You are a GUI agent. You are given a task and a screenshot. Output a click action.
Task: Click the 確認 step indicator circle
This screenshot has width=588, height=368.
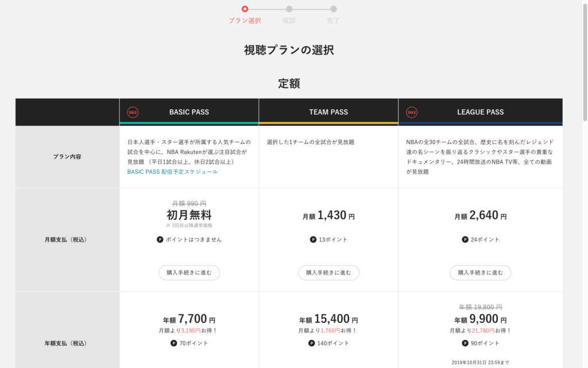[289, 9]
